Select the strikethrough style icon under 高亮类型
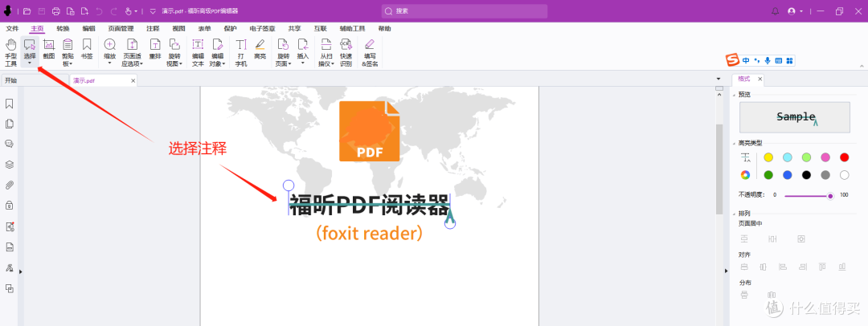 (746, 157)
